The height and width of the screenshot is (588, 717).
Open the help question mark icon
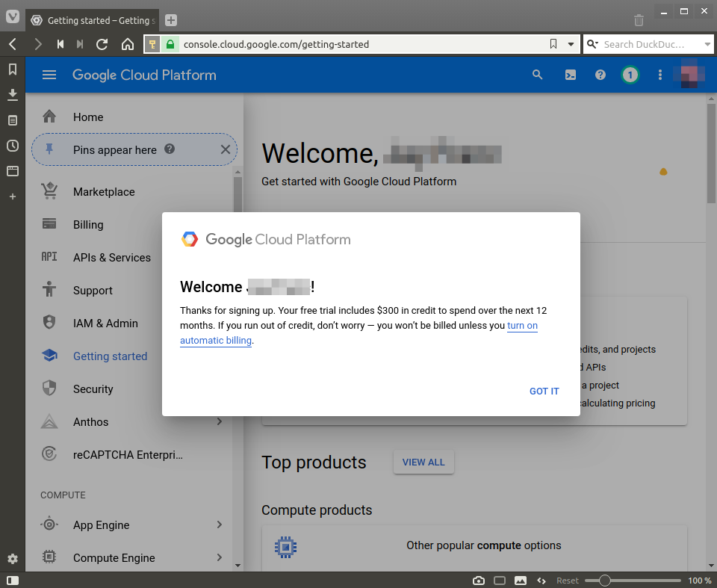coord(600,75)
